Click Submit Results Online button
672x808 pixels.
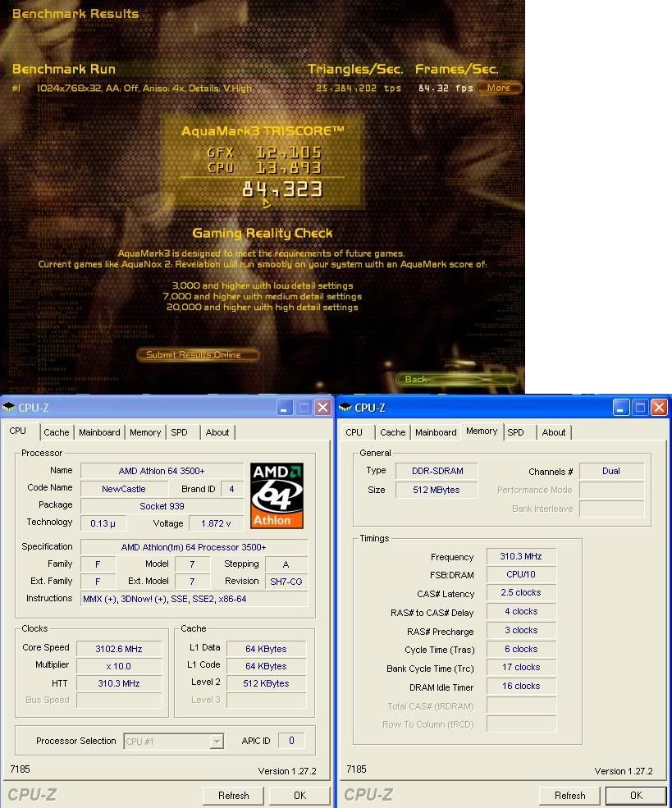198,354
